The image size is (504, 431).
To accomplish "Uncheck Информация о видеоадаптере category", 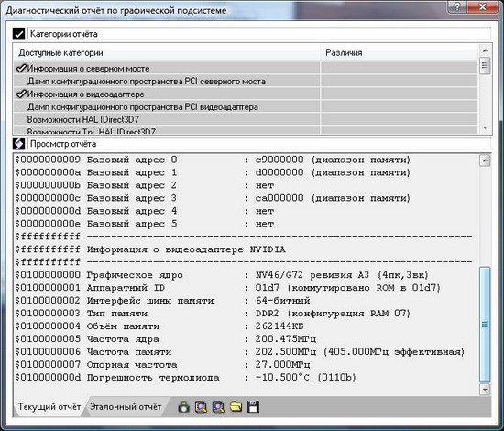I will tap(21, 94).
